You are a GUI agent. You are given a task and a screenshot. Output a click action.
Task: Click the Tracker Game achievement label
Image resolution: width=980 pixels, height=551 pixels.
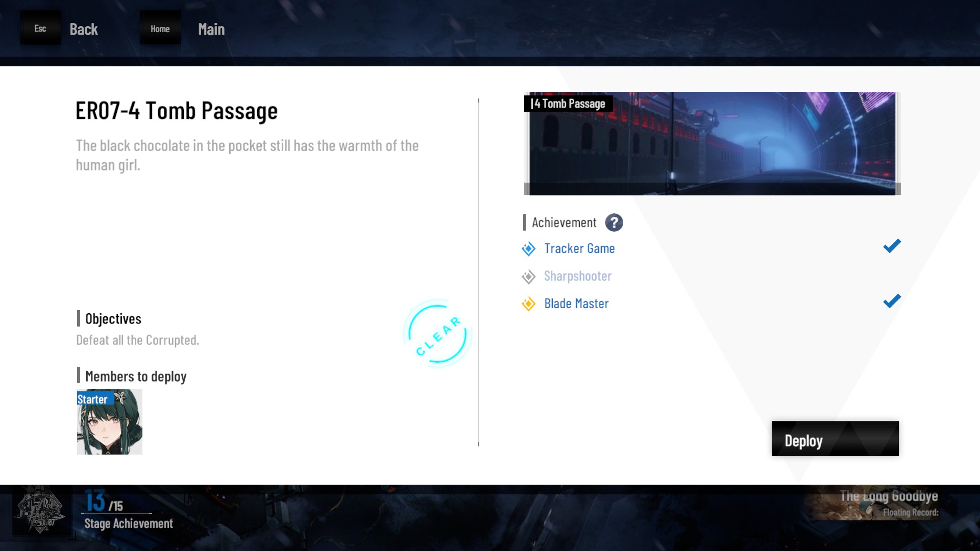[579, 248]
